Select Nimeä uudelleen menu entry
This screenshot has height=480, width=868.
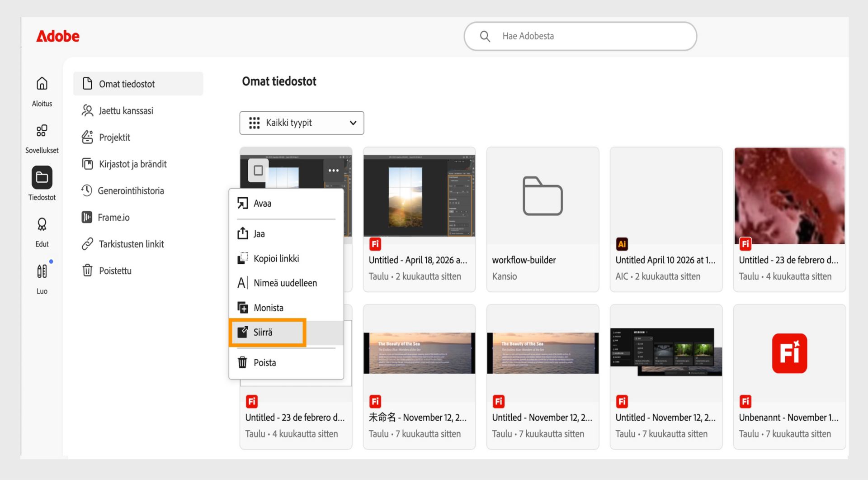286,283
